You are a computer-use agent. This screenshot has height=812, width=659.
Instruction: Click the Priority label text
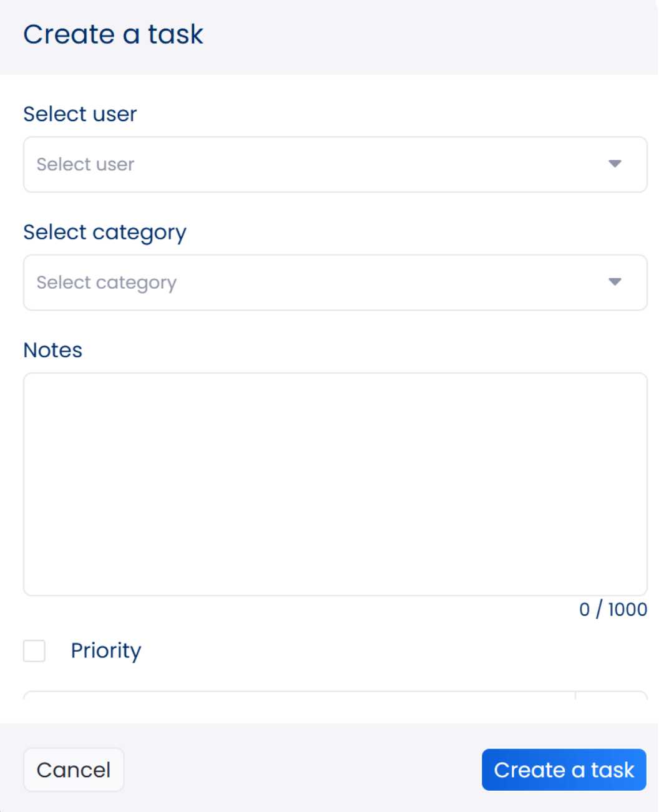(106, 650)
